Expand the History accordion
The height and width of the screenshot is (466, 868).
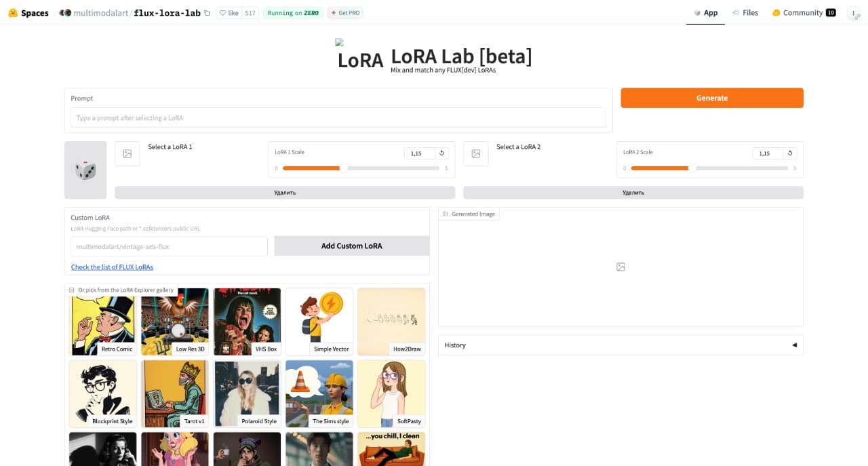point(620,345)
